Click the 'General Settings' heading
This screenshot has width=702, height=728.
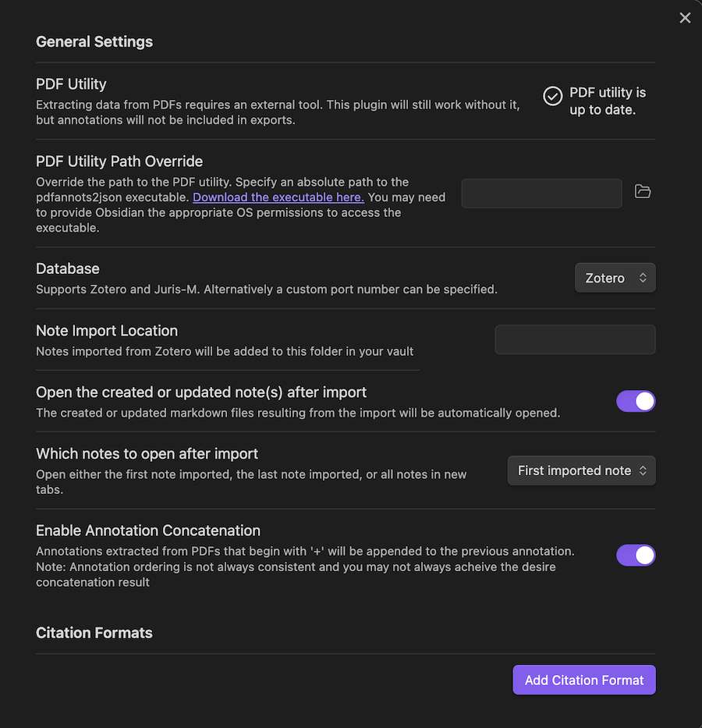94,42
